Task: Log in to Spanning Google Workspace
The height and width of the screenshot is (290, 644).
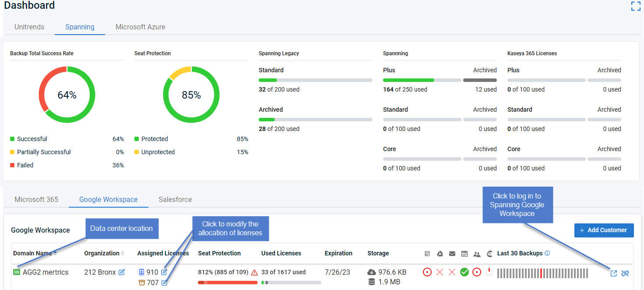Action: point(614,273)
